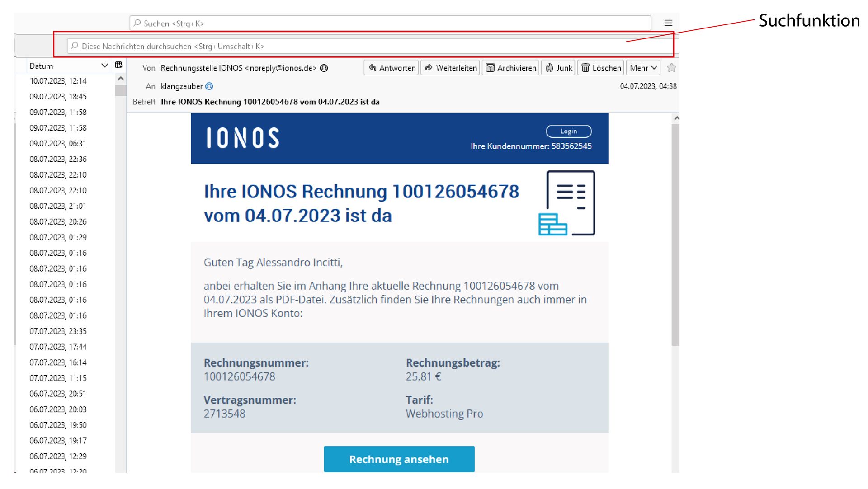Click the 'Tarif:' label
The image size is (868, 489).
point(420,400)
